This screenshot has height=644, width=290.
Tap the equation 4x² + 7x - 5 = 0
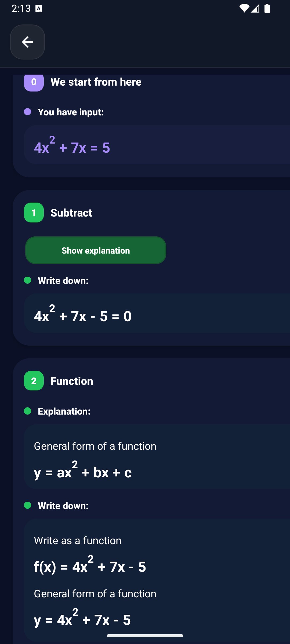click(83, 313)
